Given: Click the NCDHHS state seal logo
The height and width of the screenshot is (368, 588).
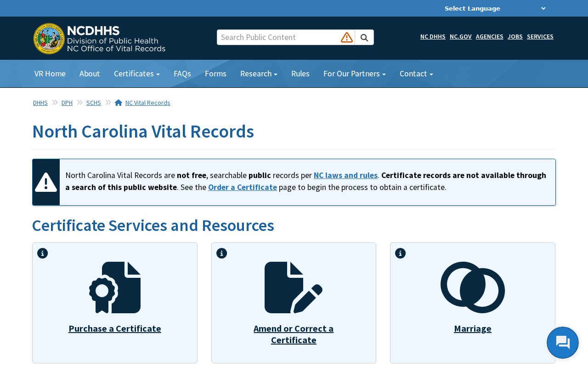Looking at the screenshot, I should 49,39.
